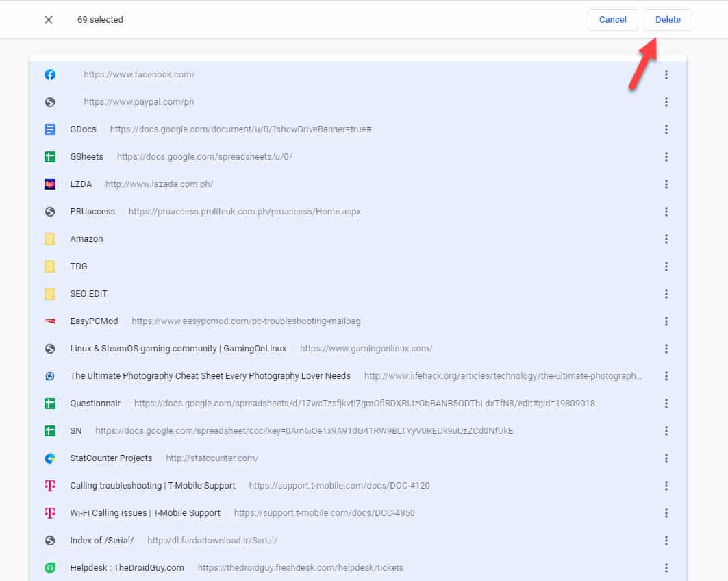Open the more menu for Index of /Serial/
728x581 pixels.
pyautogui.click(x=666, y=541)
